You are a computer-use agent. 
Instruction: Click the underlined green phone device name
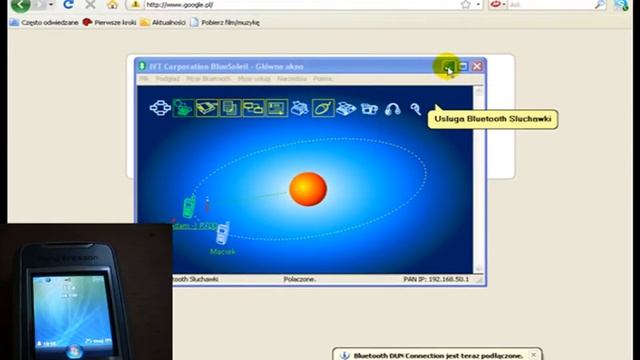(194, 226)
